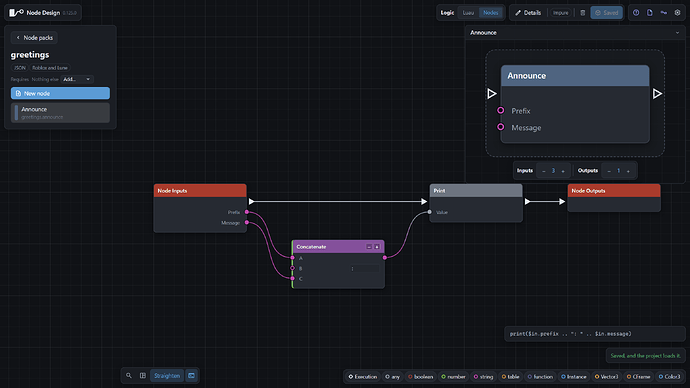Select the Node Inputs node header
The height and width of the screenshot is (388, 690).
pos(200,190)
